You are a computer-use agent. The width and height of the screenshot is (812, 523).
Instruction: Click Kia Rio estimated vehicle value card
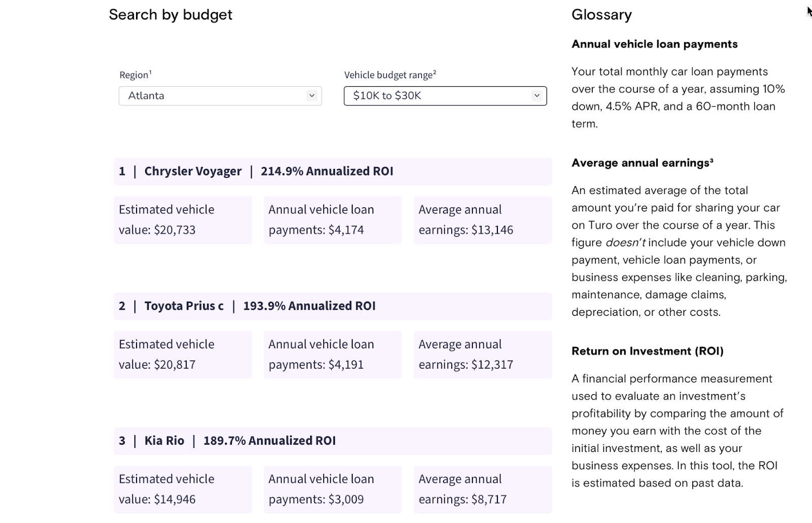coord(183,489)
